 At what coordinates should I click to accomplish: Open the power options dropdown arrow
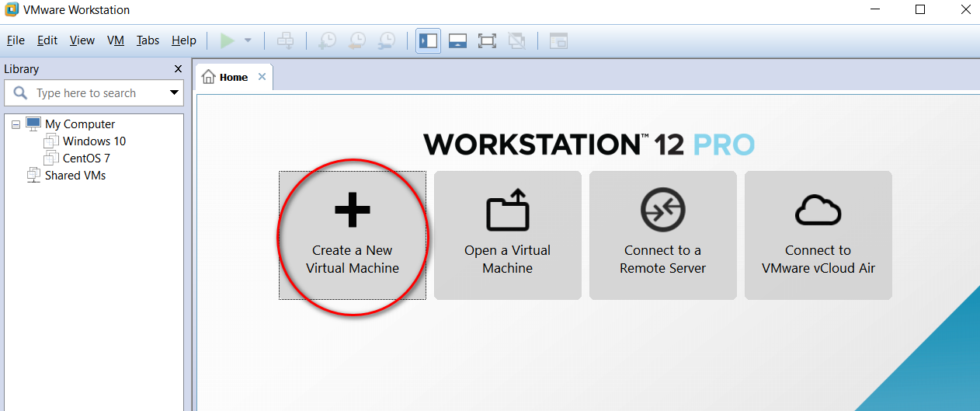(248, 40)
